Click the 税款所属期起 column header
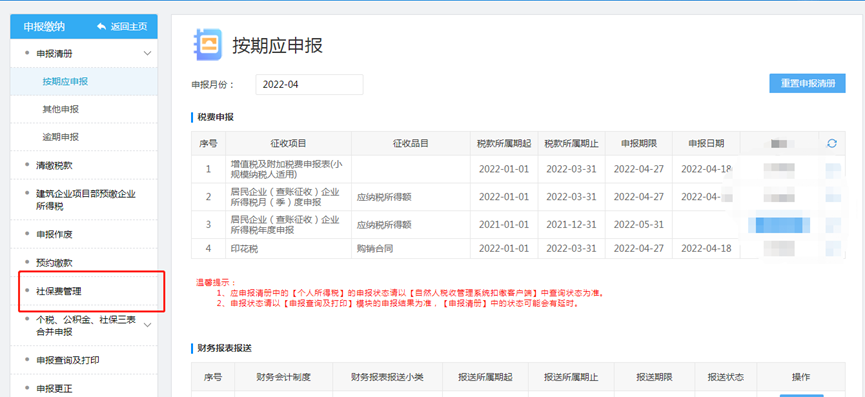The height and width of the screenshot is (397, 865). [x=504, y=143]
